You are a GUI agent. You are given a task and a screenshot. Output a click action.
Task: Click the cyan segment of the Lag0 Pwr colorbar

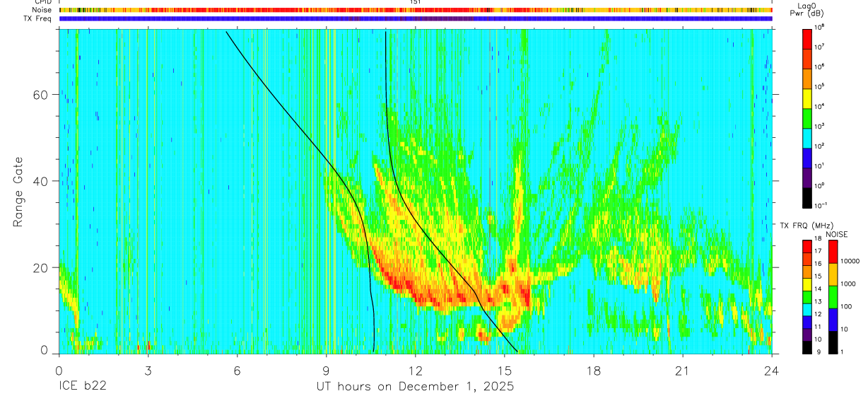tap(807, 137)
